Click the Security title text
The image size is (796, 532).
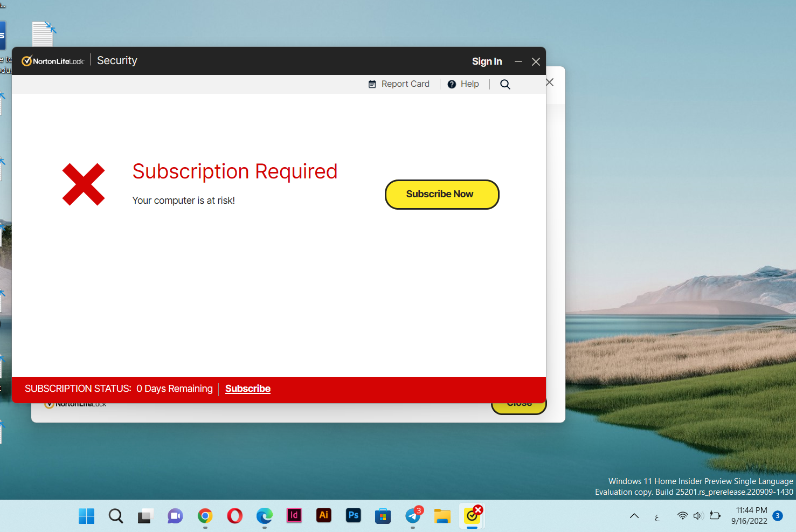coord(117,61)
